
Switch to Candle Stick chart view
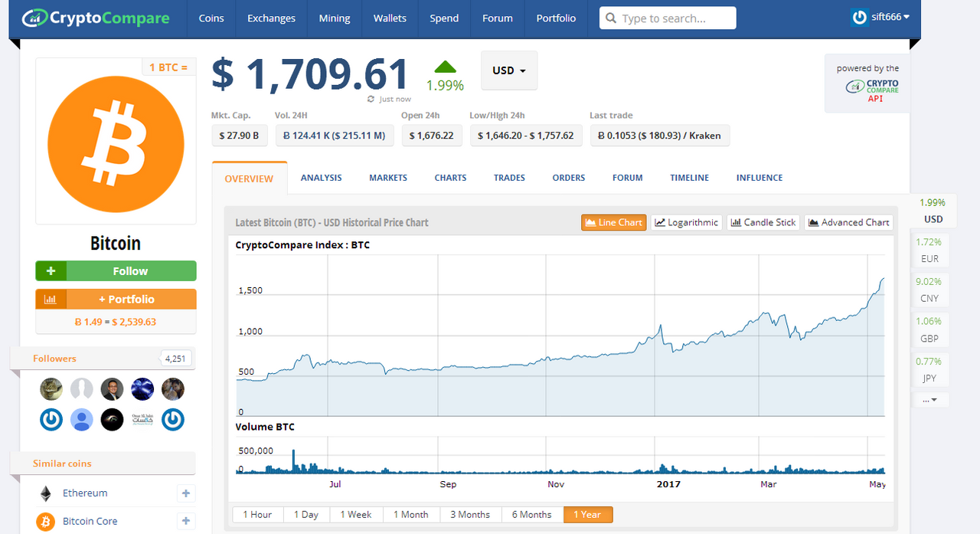coord(763,222)
